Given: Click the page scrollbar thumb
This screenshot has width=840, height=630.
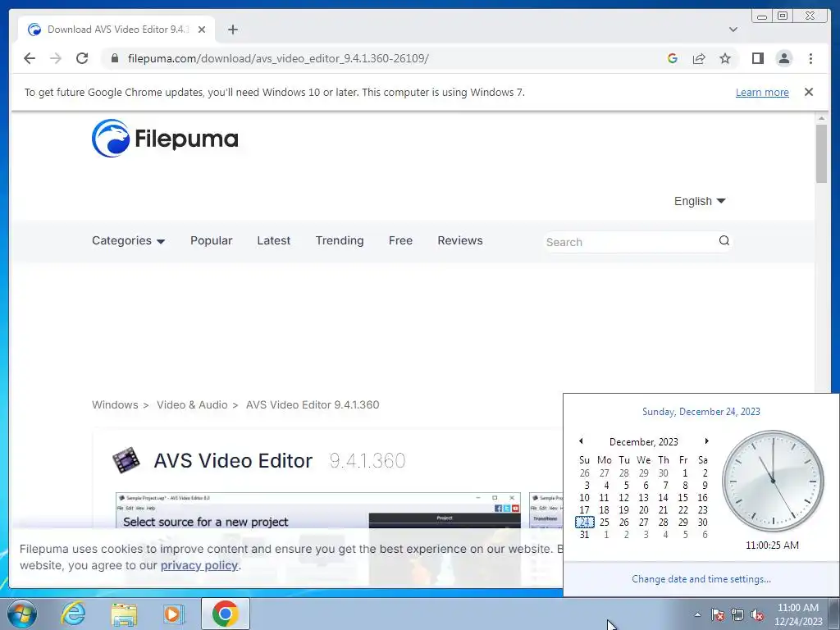Looking at the screenshot, I should coord(821,153).
